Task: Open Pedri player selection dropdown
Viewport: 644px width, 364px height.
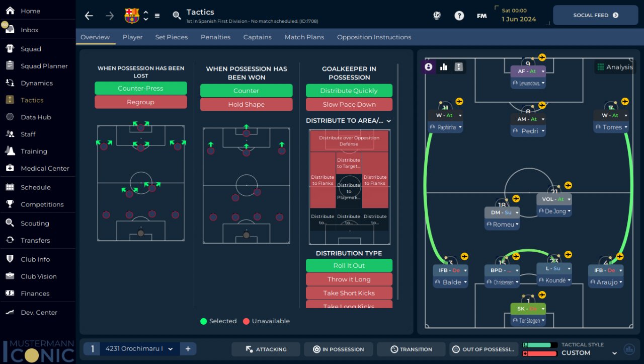Action: (542, 131)
